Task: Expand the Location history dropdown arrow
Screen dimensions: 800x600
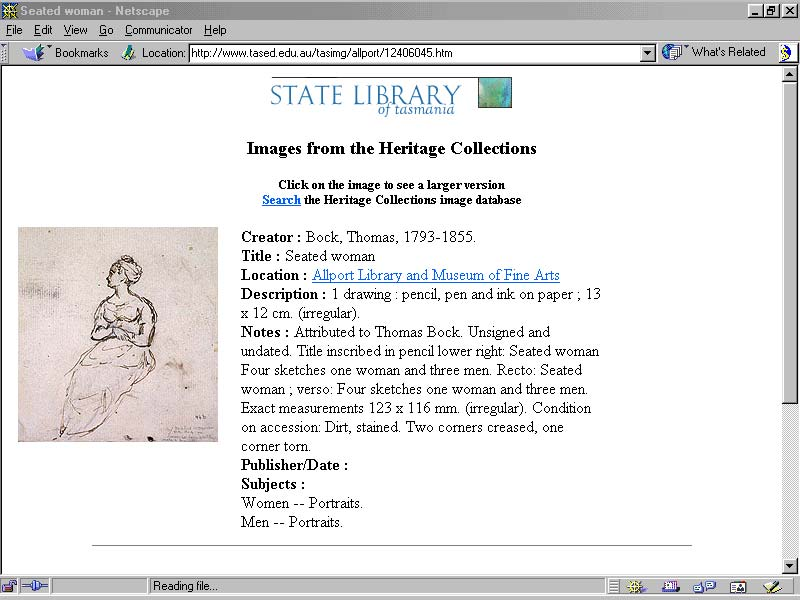Action: click(x=647, y=53)
